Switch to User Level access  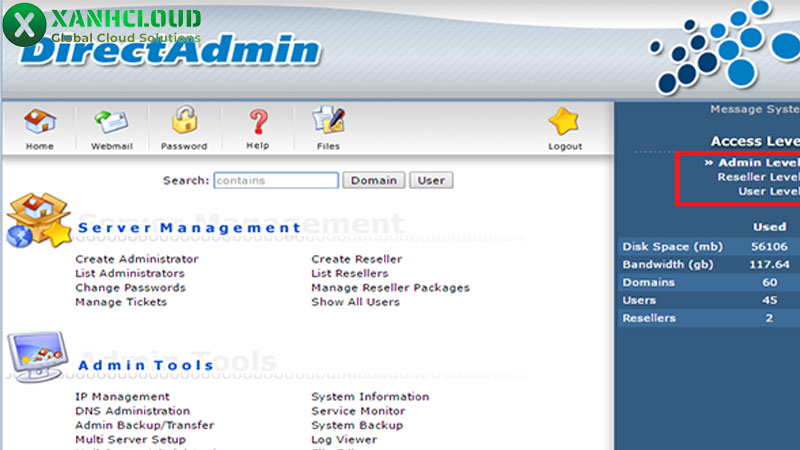click(769, 191)
